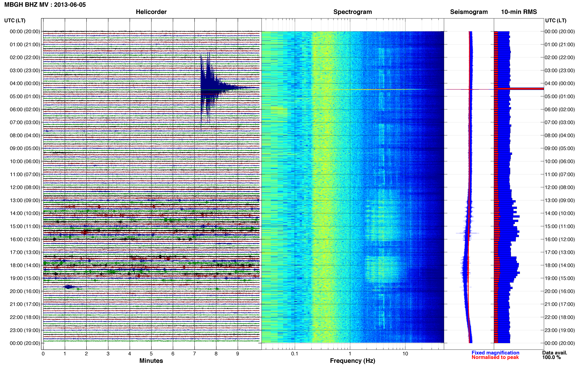Click the '10-min RMS' panel heading
The image size is (588, 368).
click(519, 12)
